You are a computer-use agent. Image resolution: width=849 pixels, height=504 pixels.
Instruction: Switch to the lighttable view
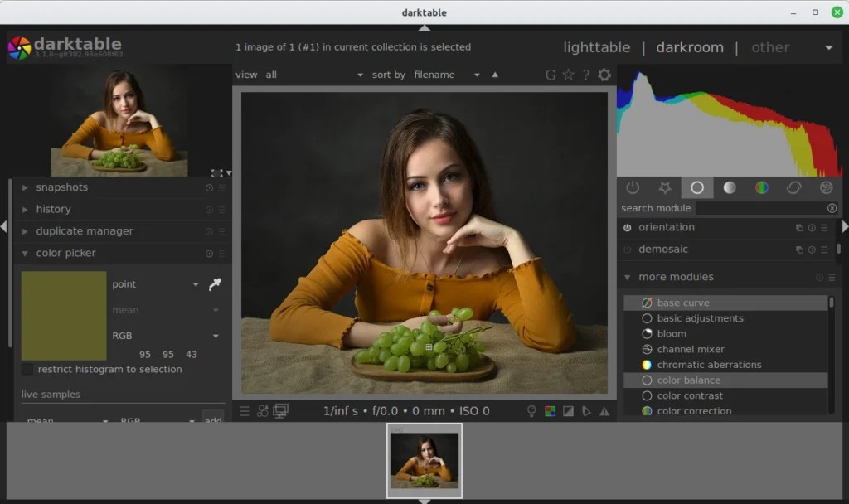596,47
